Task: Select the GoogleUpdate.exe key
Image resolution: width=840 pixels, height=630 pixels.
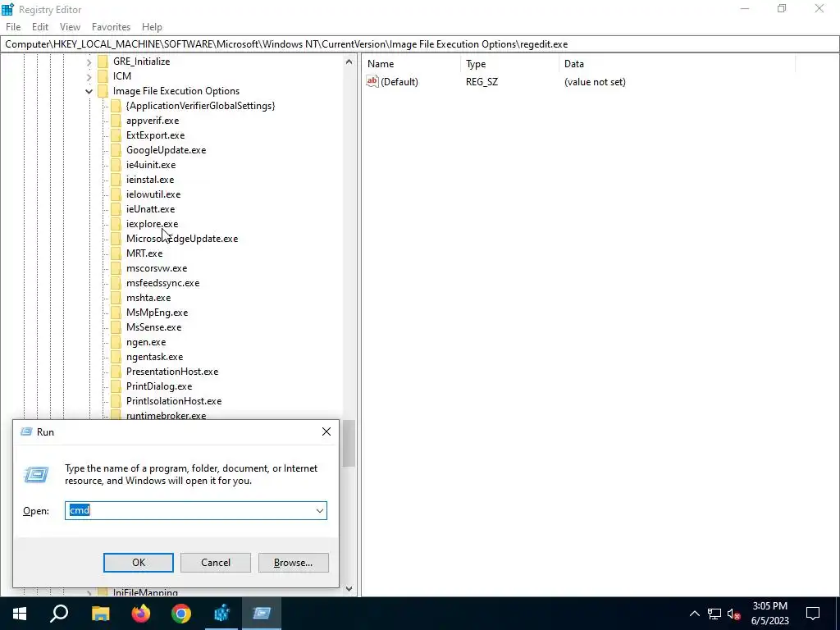Action: [x=166, y=150]
